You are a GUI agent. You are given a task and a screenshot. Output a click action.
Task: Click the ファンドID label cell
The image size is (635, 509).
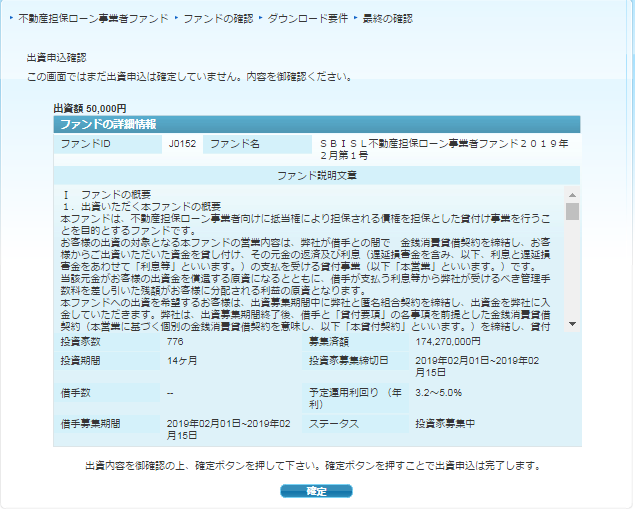click(108, 144)
